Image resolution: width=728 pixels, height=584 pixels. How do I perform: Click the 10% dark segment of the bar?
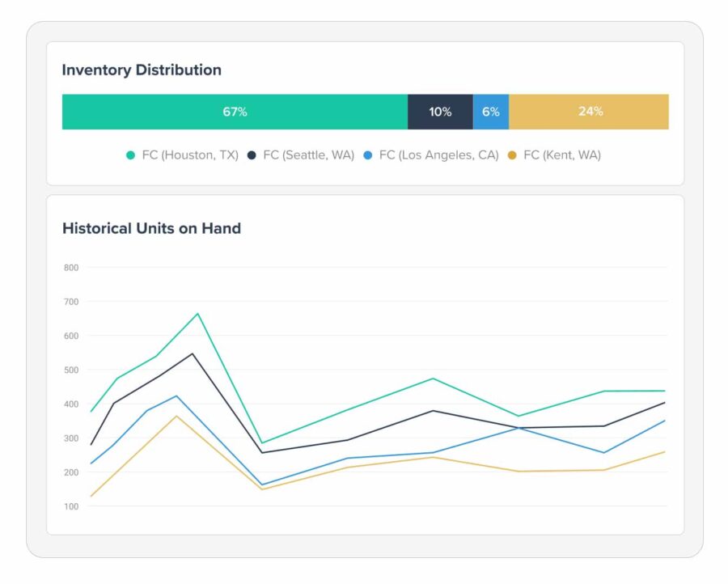(439, 112)
